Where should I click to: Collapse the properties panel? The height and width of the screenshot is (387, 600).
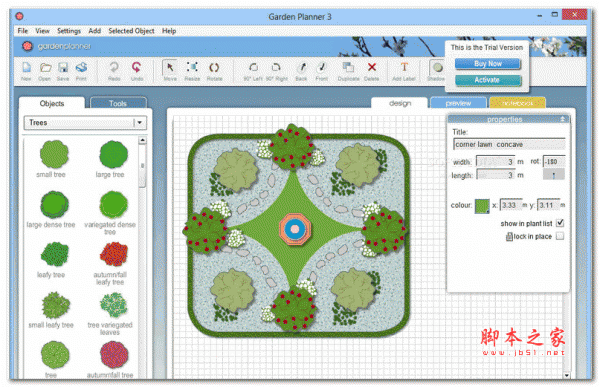(562, 119)
